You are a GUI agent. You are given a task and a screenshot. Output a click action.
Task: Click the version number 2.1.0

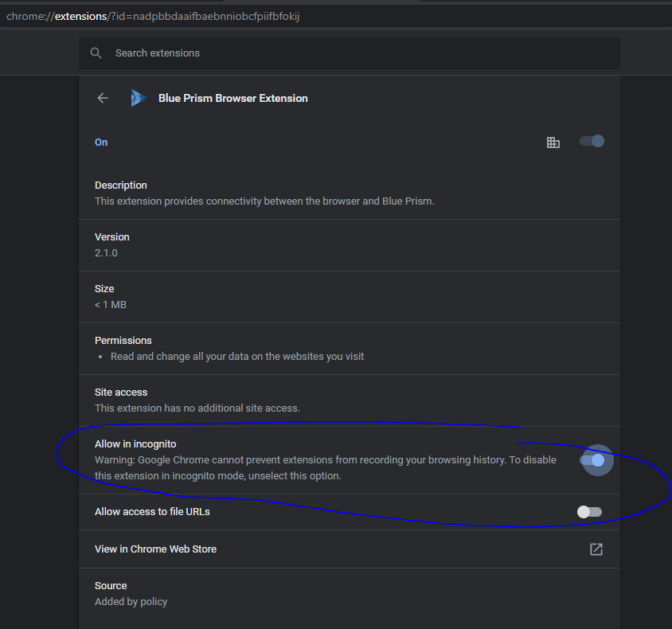click(106, 253)
